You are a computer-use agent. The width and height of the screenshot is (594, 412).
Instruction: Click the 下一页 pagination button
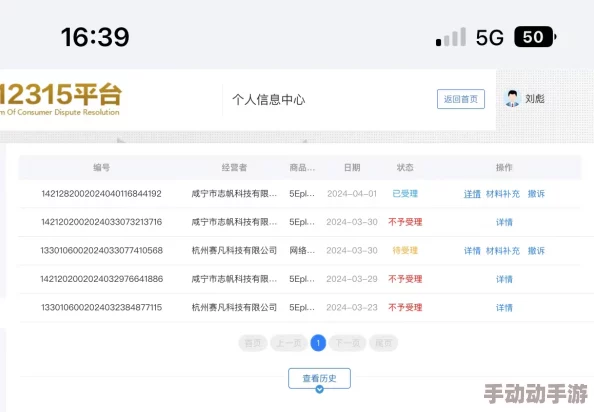(347, 343)
